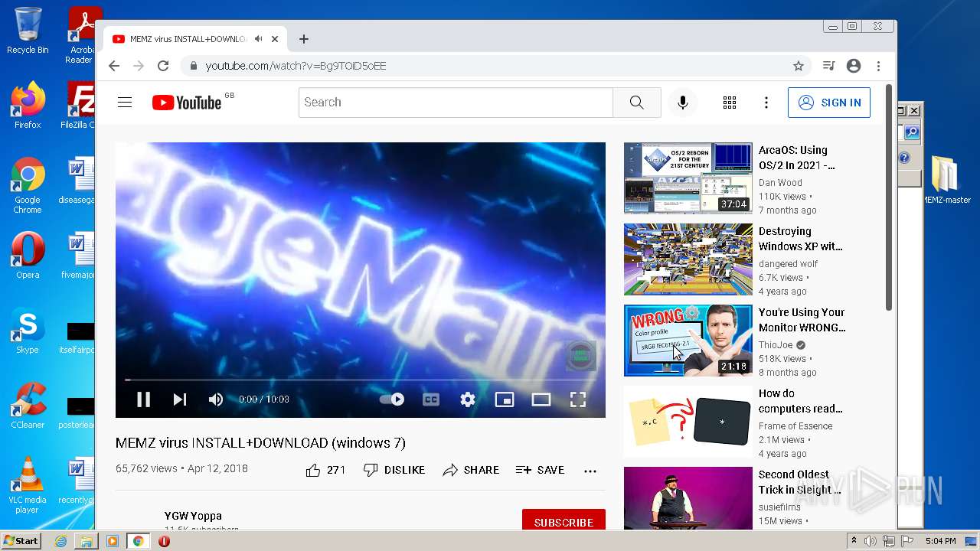Viewport: 980px width, 551px height.
Task: Reload the page
Action: (163, 66)
